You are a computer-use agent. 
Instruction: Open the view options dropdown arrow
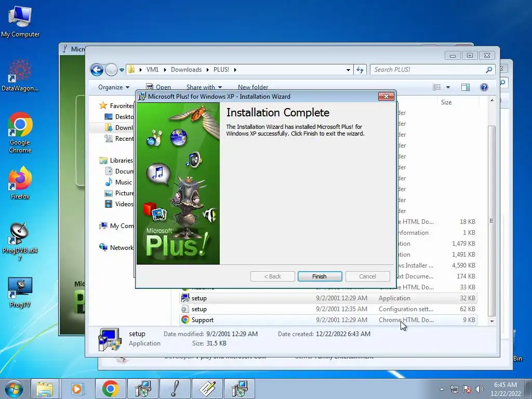tap(448, 87)
